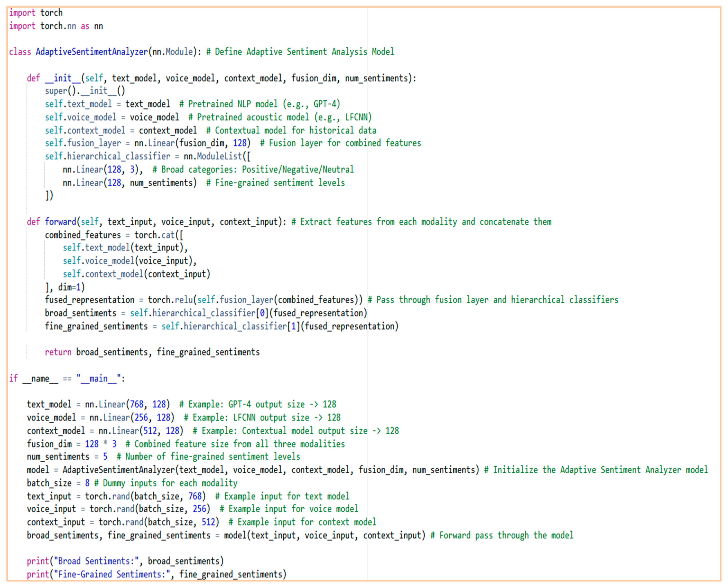Image resolution: width=728 pixels, height=588 pixels.
Task: Click the 'import torch' first line
Action: [36, 13]
